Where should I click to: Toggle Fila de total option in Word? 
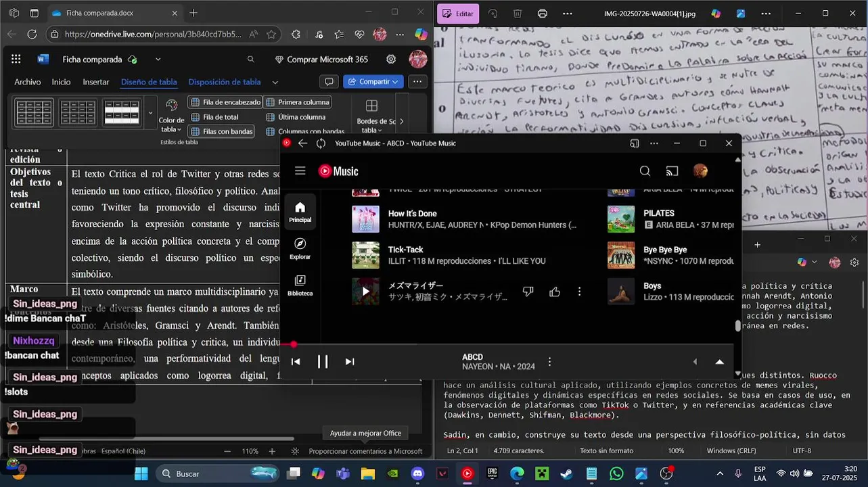tap(214, 117)
